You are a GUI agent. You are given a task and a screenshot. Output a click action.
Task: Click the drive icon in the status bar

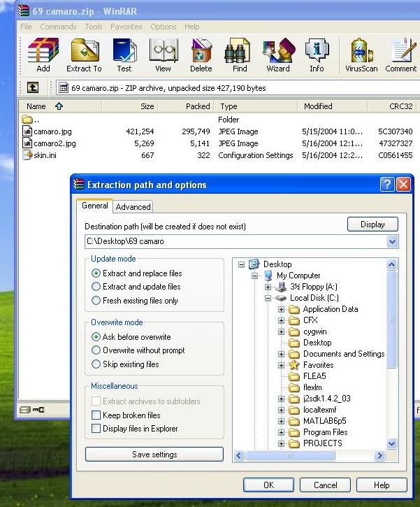[x=24, y=410]
